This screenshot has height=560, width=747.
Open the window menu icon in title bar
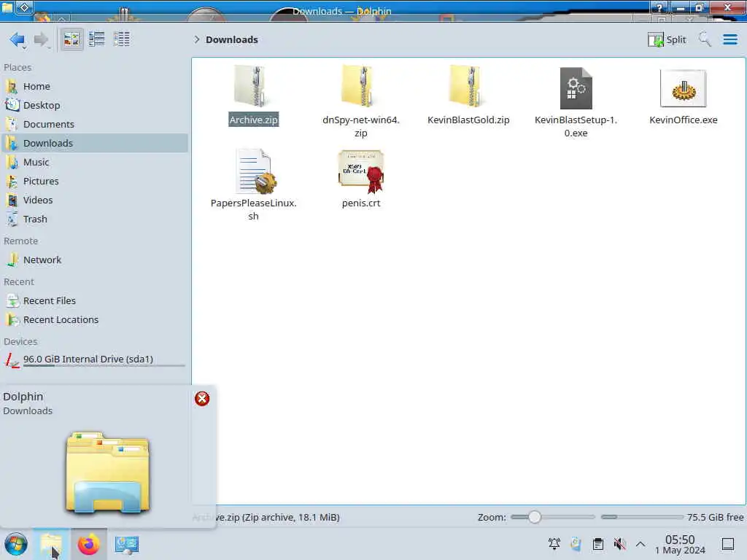pos(7,7)
